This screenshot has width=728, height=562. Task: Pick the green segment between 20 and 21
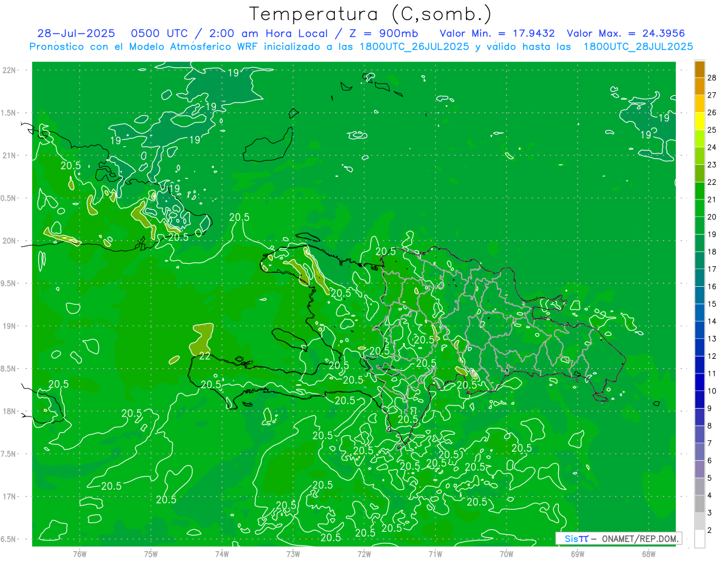(x=700, y=209)
